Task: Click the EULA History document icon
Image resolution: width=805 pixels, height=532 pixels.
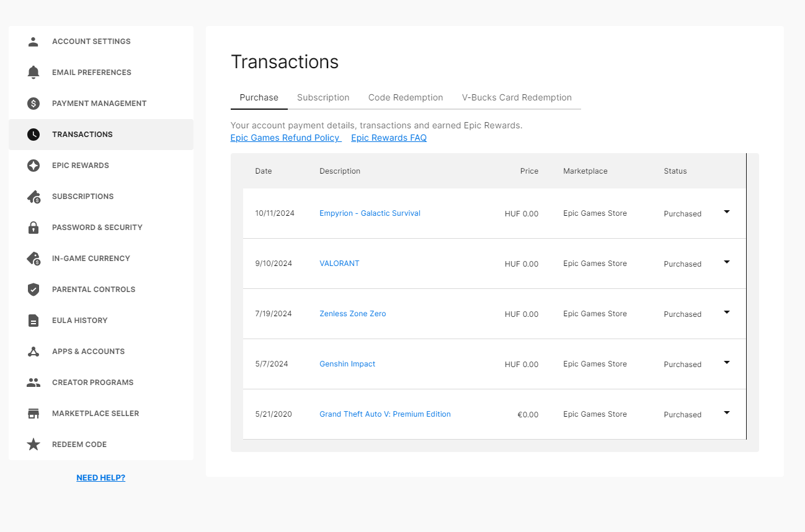Action: pyautogui.click(x=33, y=321)
